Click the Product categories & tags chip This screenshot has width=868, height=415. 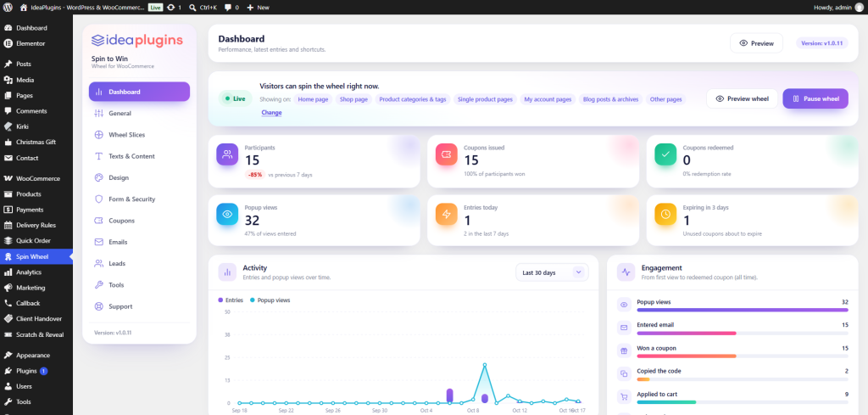click(x=413, y=100)
